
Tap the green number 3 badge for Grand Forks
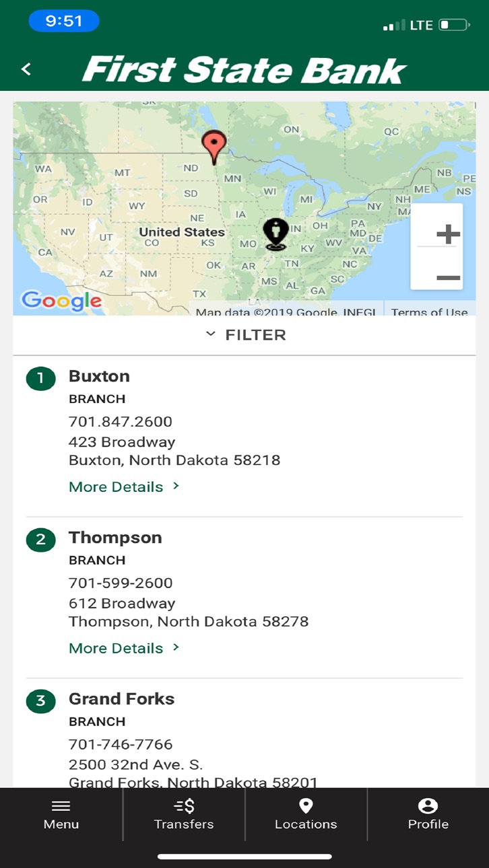point(40,701)
